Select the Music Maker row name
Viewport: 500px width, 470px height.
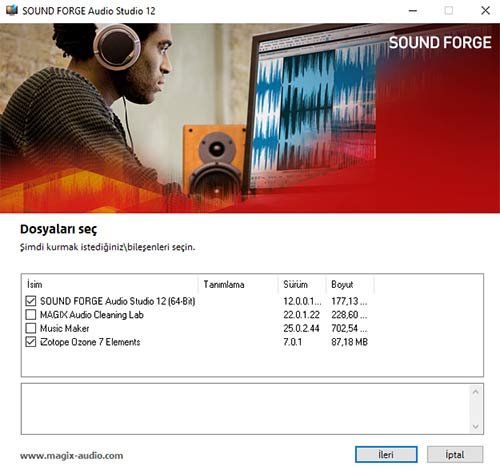tap(65, 328)
